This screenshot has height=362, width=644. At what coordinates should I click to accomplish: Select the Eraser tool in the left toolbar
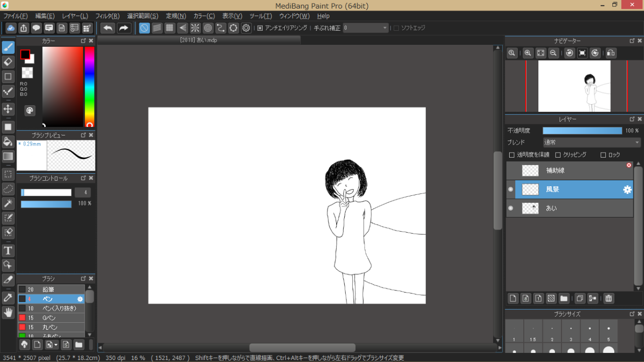pyautogui.click(x=8, y=62)
